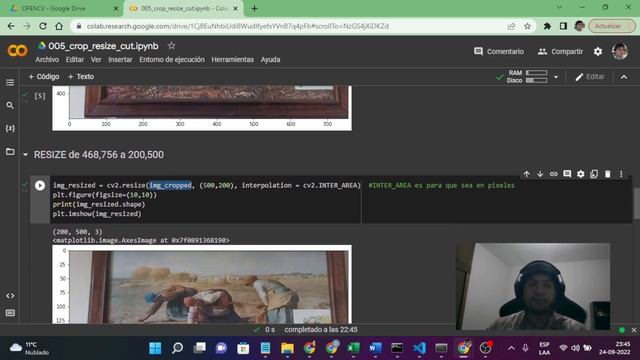Open the Entorno de ejecución menu

(x=172, y=60)
